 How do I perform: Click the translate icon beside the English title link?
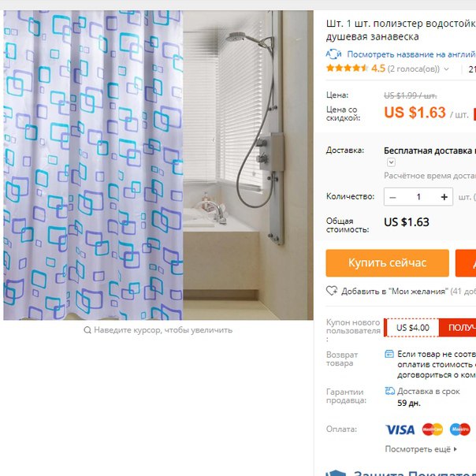[333, 54]
